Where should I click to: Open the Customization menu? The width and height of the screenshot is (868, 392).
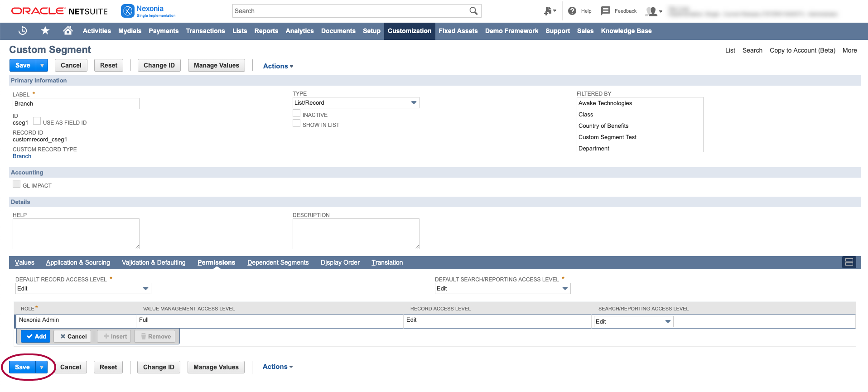point(410,31)
